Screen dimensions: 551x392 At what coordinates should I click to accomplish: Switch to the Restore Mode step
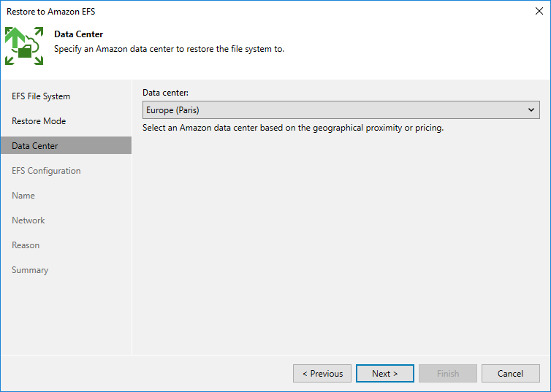pyautogui.click(x=39, y=121)
